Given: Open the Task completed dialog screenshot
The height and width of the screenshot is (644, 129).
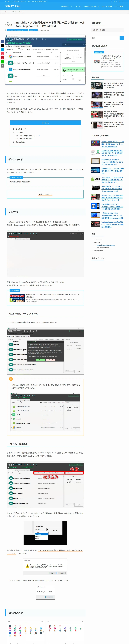Looking at the screenshot, I should click(45, 592).
